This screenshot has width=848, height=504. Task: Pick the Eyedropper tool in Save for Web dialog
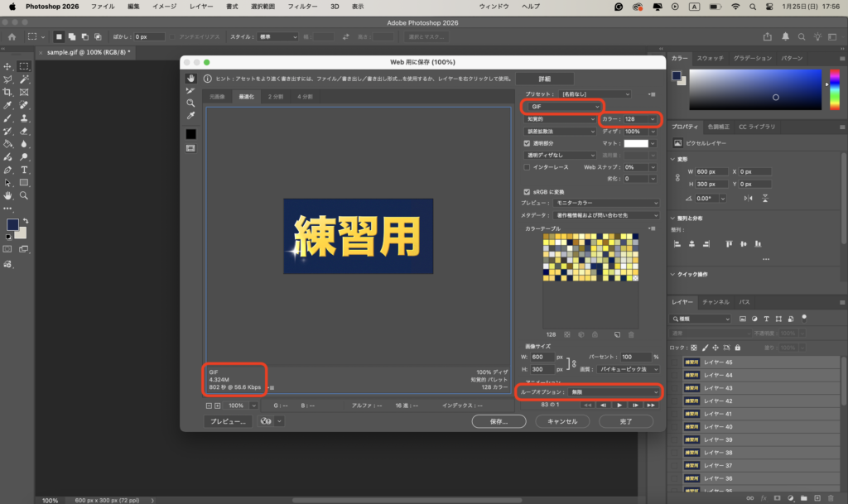[190, 116]
